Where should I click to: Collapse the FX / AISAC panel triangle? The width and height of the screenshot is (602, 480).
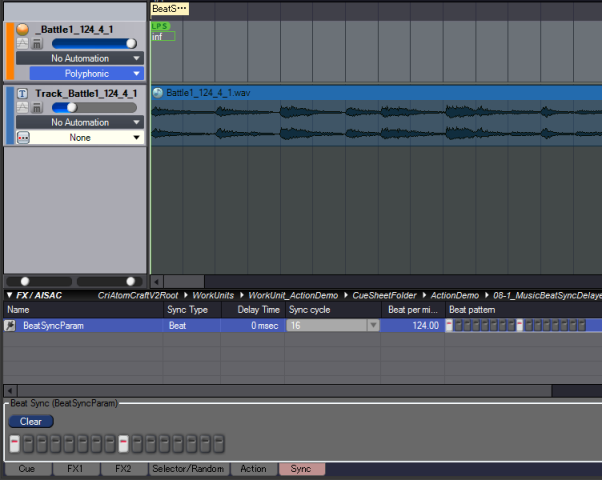tap(10, 295)
